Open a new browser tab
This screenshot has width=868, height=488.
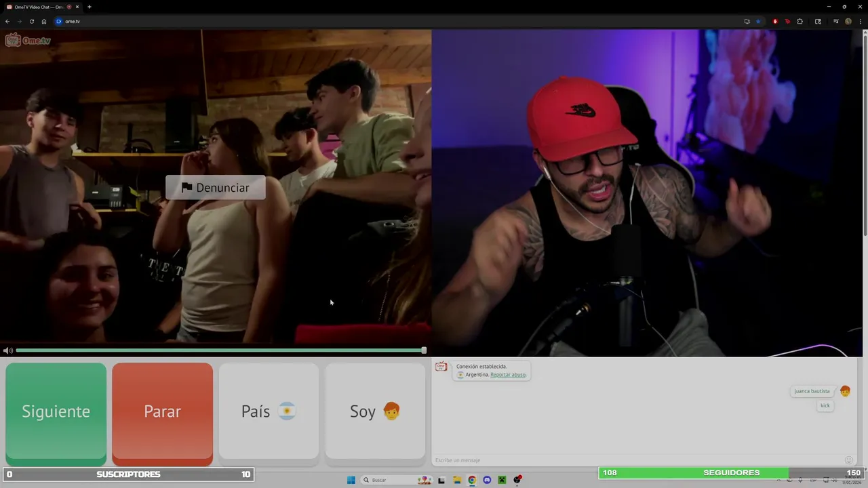[89, 7]
